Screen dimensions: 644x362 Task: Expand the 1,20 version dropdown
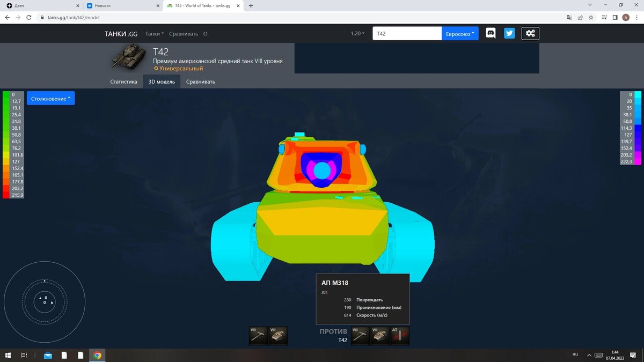pyautogui.click(x=357, y=33)
